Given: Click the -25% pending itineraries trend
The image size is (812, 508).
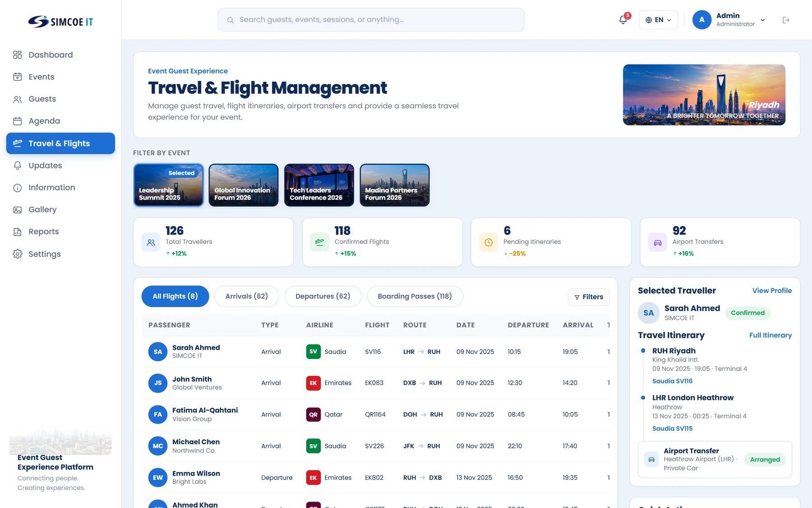Looking at the screenshot, I should pyautogui.click(x=517, y=254).
